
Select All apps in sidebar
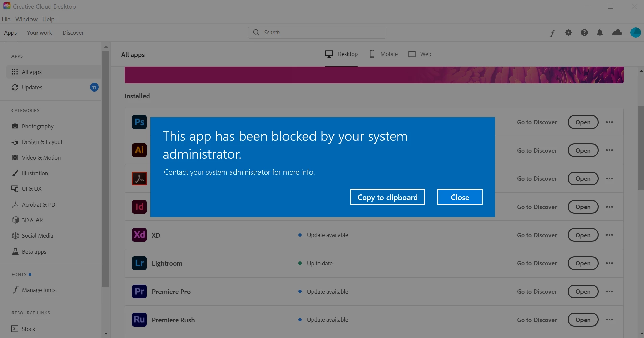click(54, 72)
